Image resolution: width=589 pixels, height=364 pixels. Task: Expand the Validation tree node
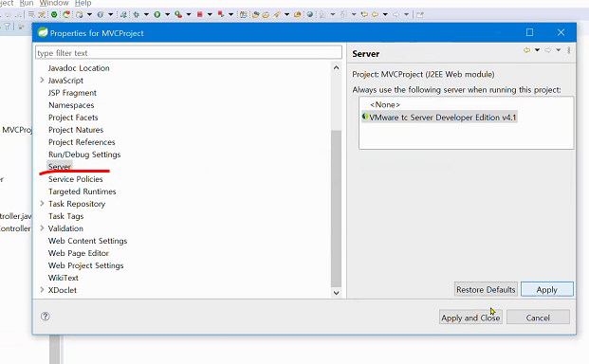(x=42, y=228)
